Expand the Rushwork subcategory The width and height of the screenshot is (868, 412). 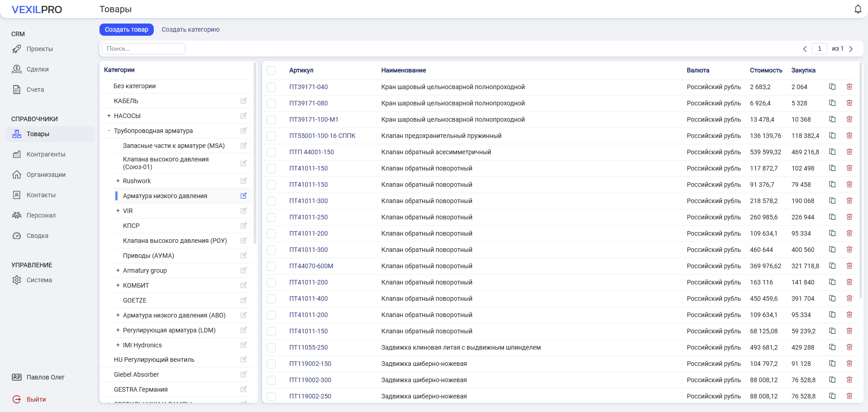tap(118, 181)
